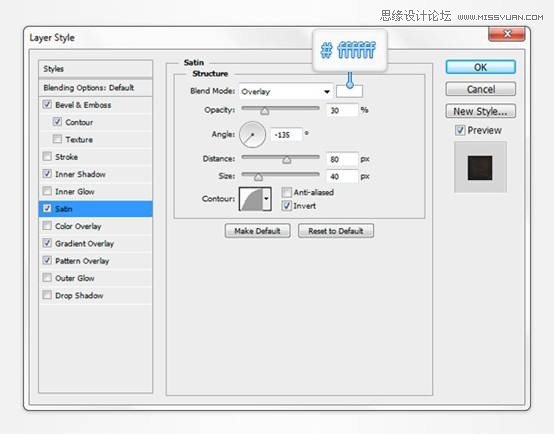Adjust the Opacity slider handle
The width and height of the screenshot is (554, 434).
coord(265,112)
